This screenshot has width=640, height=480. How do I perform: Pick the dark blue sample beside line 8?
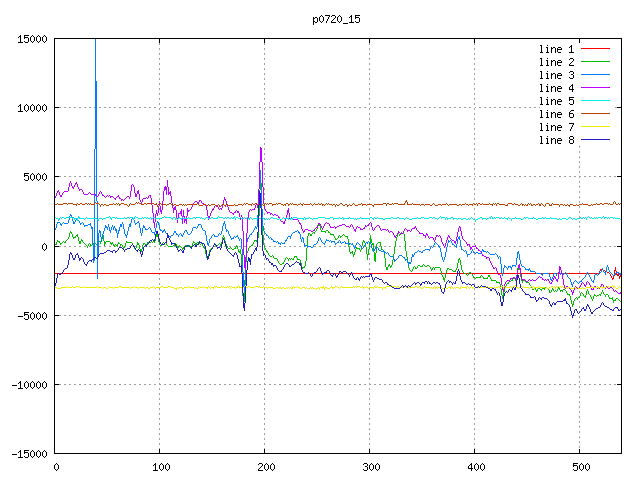[x=595, y=140]
